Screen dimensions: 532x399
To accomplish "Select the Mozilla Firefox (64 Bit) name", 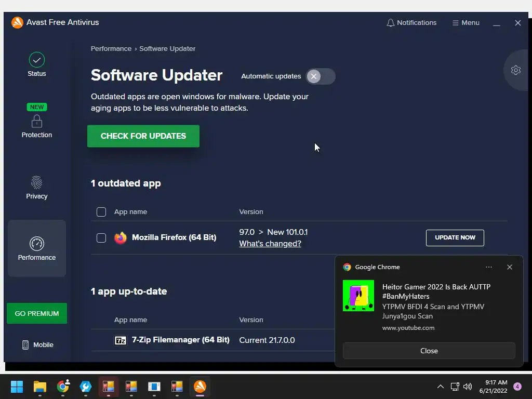I will click(x=174, y=237).
